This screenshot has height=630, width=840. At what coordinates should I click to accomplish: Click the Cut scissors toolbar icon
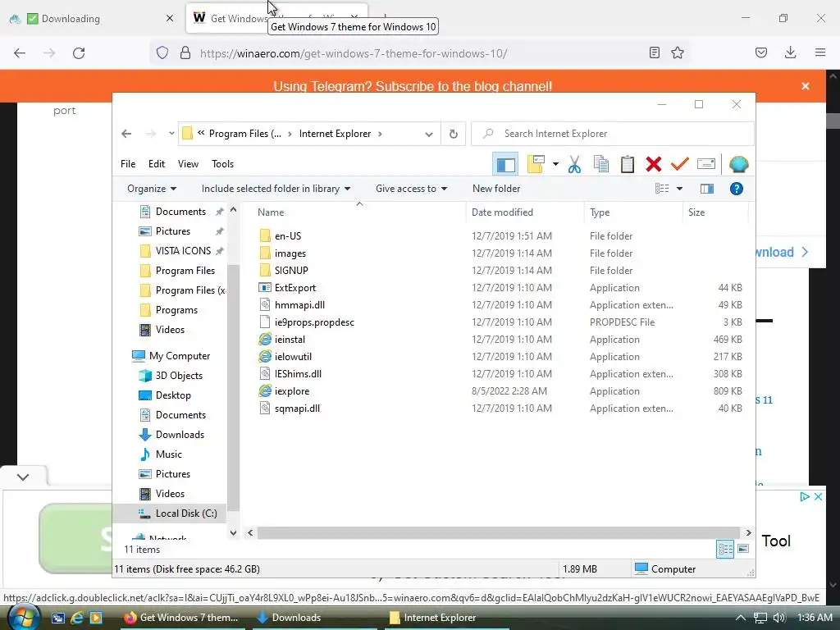(574, 164)
